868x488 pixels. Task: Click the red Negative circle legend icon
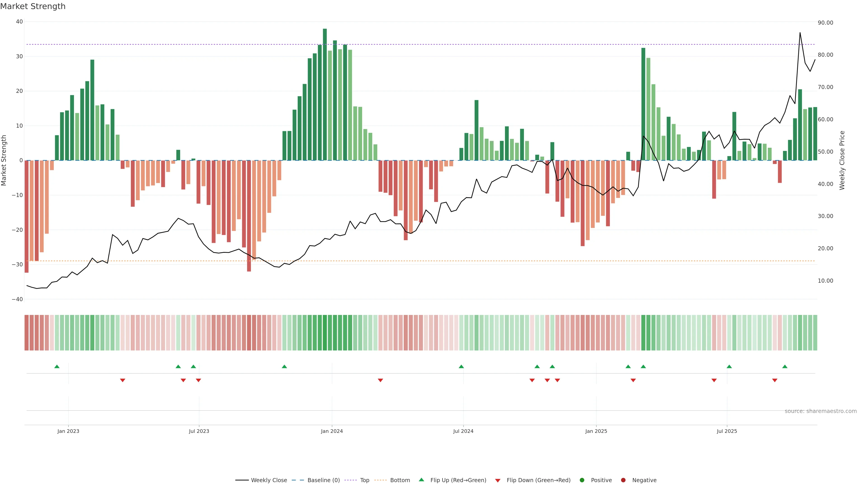tap(623, 480)
